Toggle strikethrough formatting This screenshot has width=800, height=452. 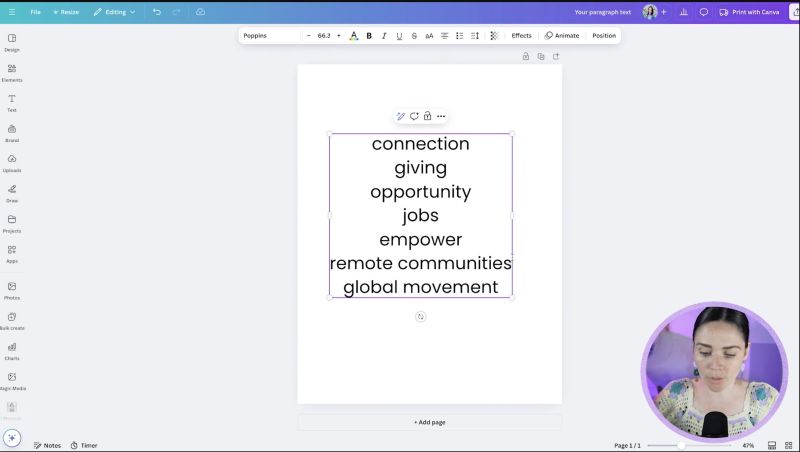(x=414, y=36)
